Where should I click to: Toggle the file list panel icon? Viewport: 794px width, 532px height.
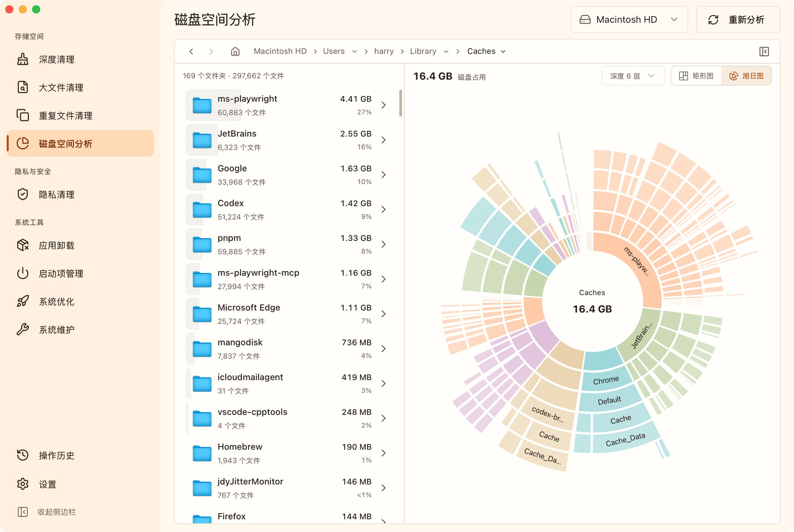click(x=764, y=51)
